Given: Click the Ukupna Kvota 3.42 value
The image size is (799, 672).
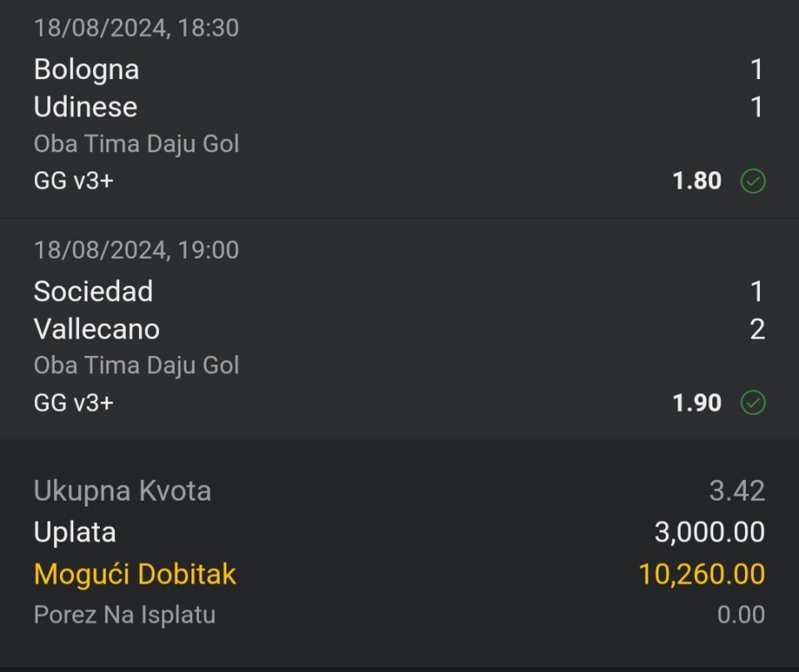Looking at the screenshot, I should coord(737,491).
